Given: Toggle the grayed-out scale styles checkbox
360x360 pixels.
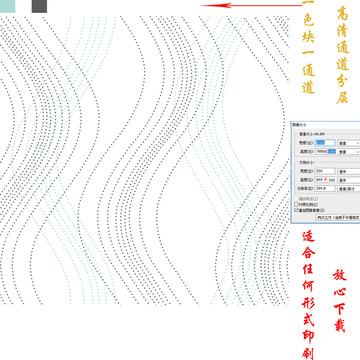Looking at the screenshot, I should (296, 199).
